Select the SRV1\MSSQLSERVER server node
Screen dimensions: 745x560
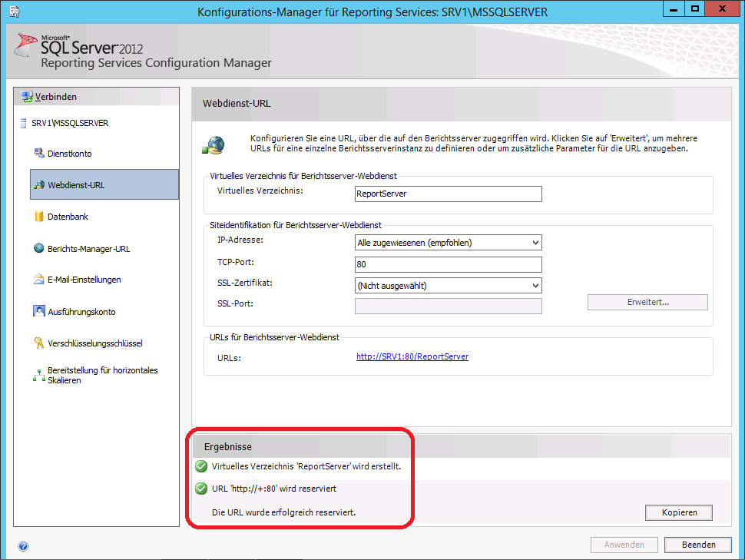pos(70,123)
